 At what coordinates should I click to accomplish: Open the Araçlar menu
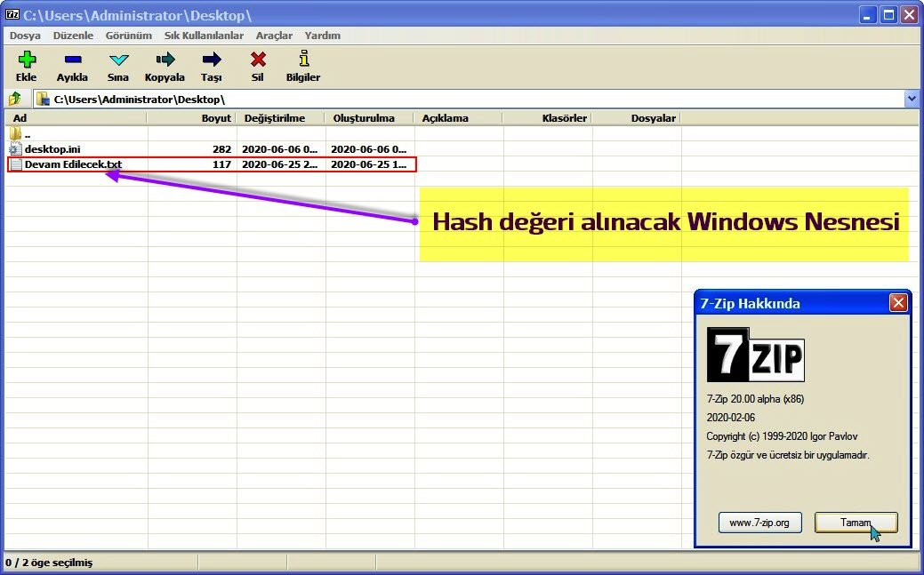(274, 36)
